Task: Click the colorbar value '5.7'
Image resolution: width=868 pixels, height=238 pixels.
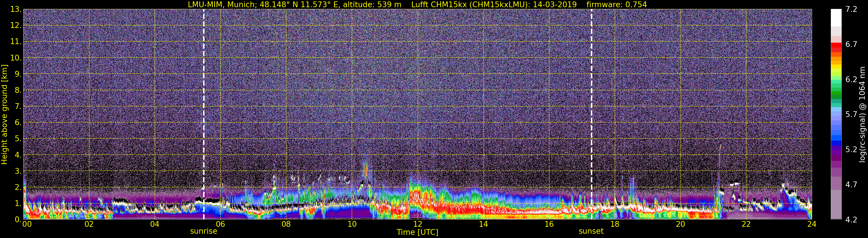Action: tap(851, 114)
